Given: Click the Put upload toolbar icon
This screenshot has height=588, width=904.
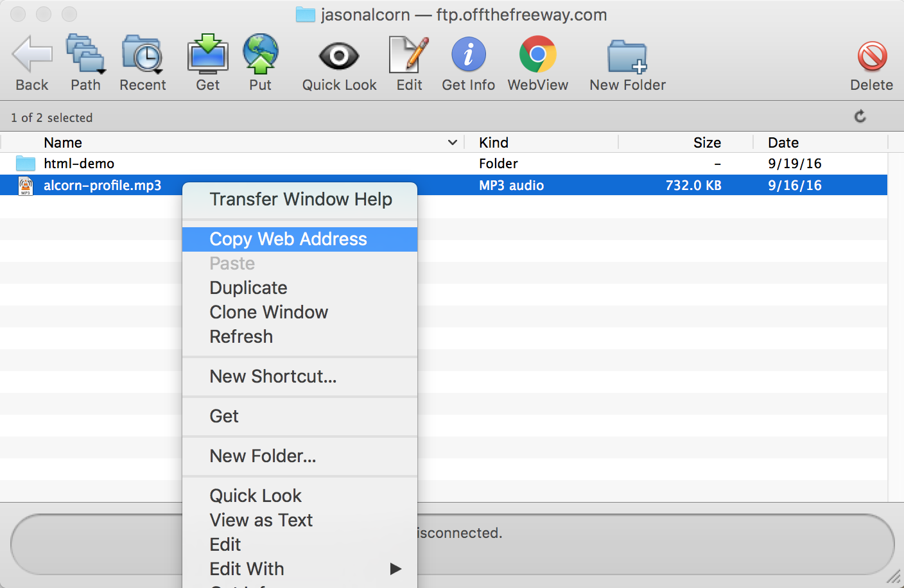Looking at the screenshot, I should point(261,54).
